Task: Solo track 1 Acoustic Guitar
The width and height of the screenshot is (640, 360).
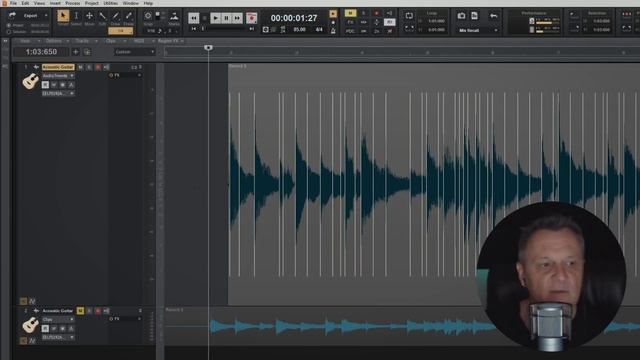Action: (89, 67)
